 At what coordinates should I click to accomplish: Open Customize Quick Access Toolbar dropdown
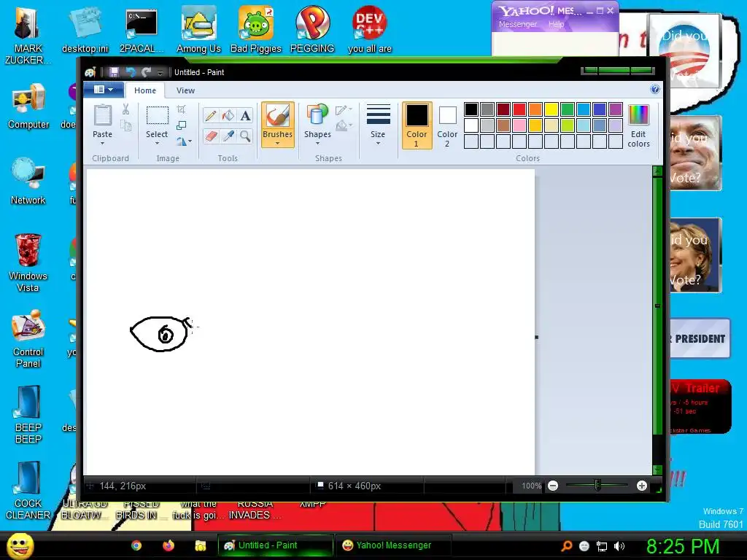coord(160,72)
